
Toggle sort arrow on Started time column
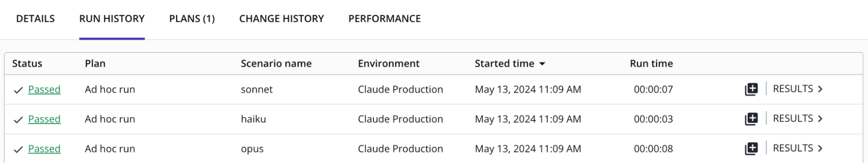pos(542,64)
